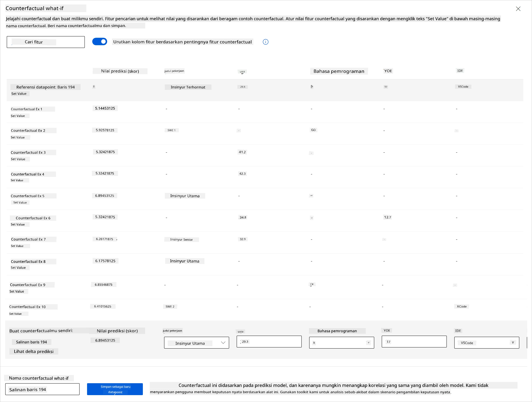Click the Cari fitur search field
Viewport: 532px width, 402px height.
click(46, 42)
